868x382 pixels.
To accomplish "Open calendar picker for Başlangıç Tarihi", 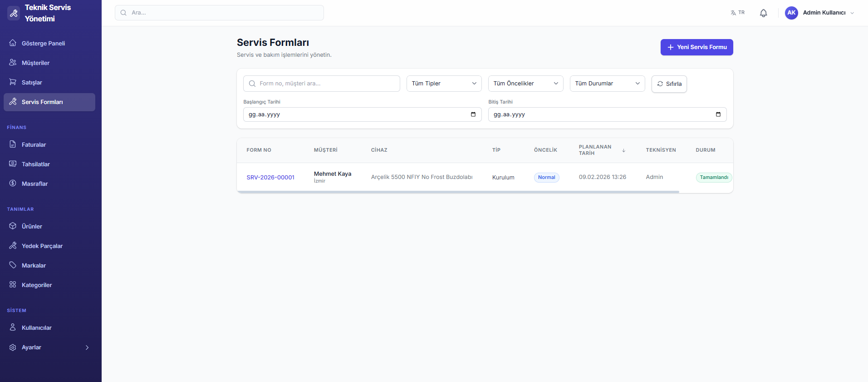I will pyautogui.click(x=473, y=114).
